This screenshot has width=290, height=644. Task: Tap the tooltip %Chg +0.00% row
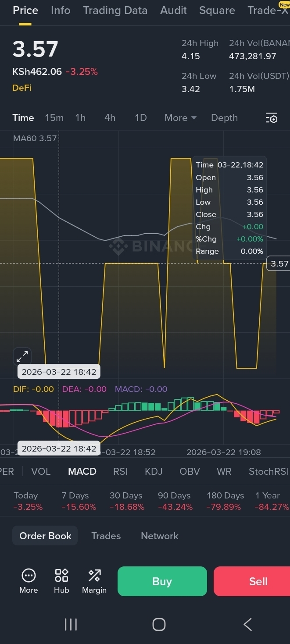click(229, 239)
